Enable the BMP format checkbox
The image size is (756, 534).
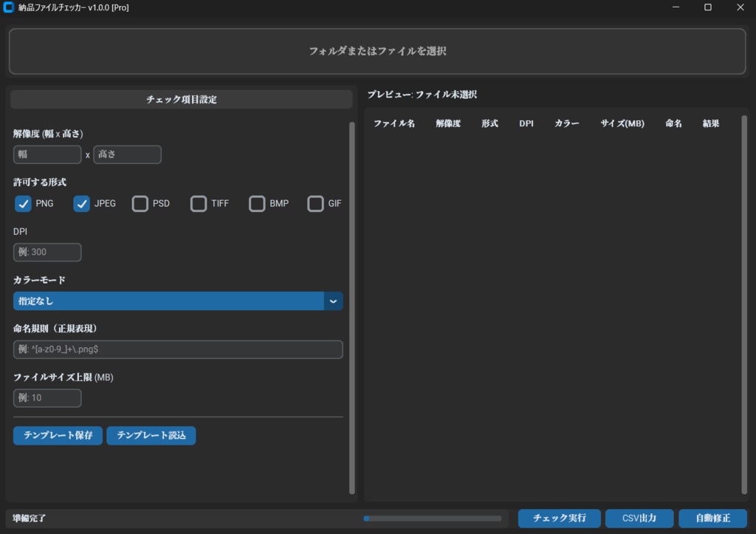[x=257, y=204]
